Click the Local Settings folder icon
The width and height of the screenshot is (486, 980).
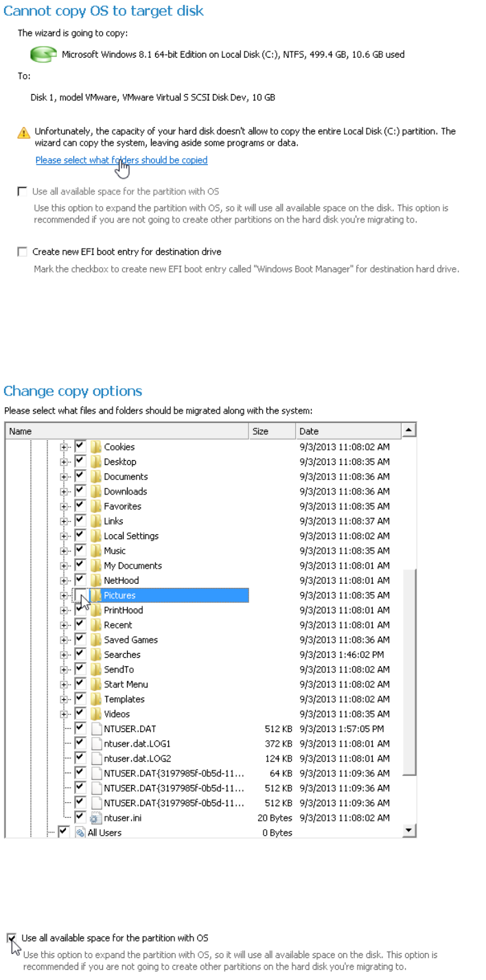pos(96,536)
